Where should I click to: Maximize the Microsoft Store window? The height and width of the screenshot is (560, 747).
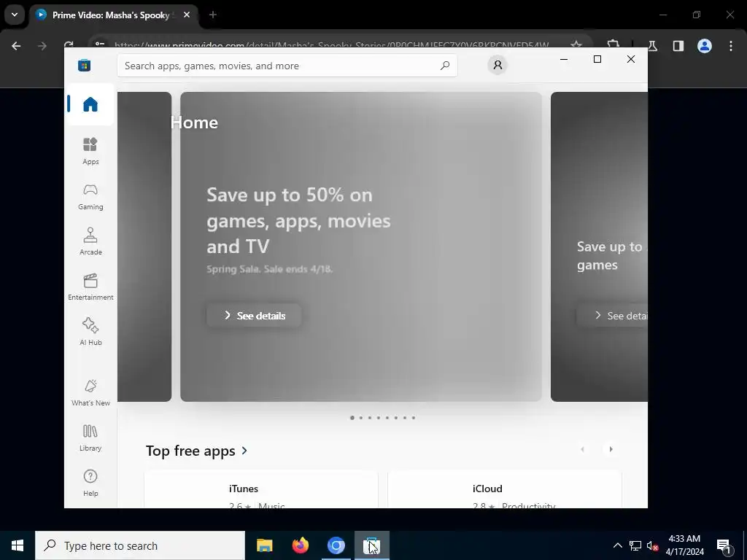click(597, 59)
